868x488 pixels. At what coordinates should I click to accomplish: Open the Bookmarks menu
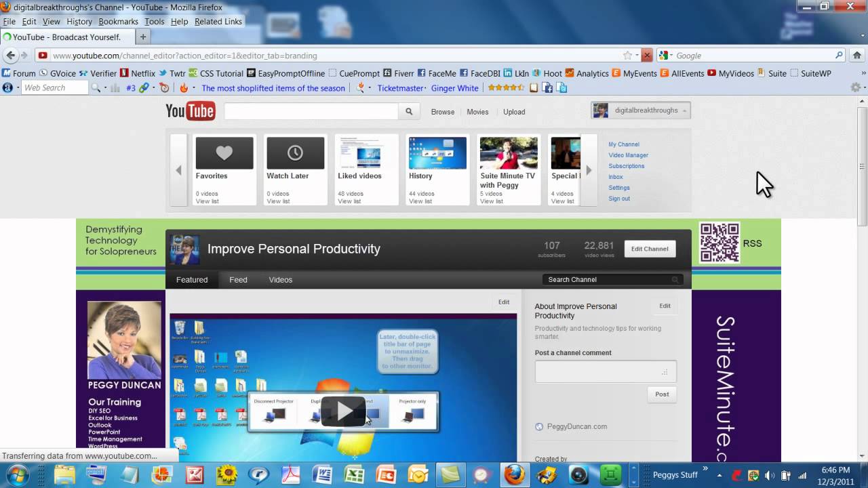(x=118, y=22)
